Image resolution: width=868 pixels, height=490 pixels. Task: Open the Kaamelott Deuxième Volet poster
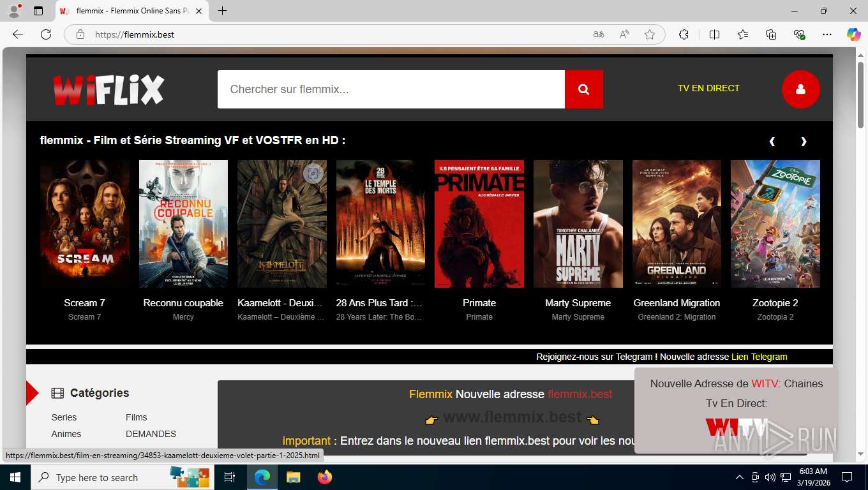pos(282,224)
